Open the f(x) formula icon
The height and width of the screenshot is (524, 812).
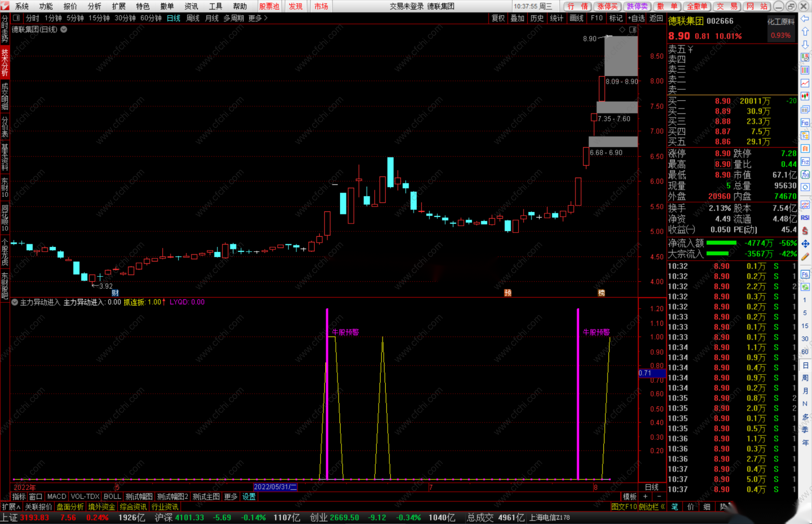805,175
